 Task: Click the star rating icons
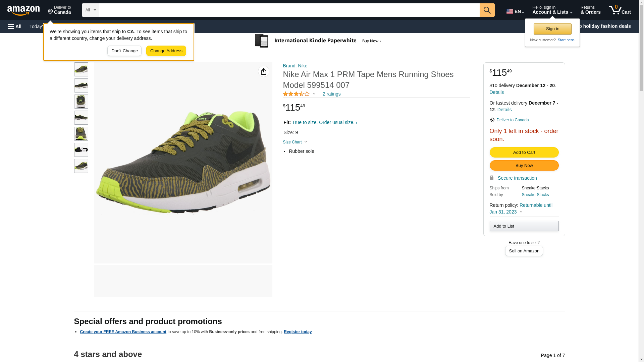[x=296, y=94]
